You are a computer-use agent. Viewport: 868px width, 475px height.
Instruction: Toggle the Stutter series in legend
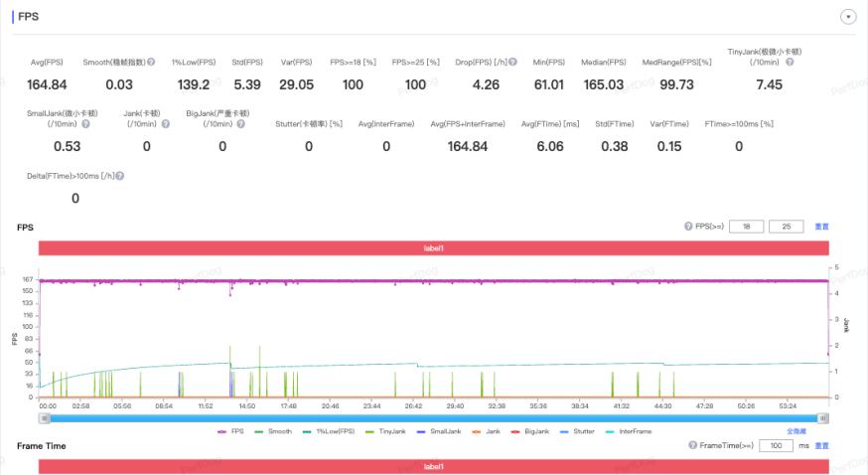click(x=577, y=431)
